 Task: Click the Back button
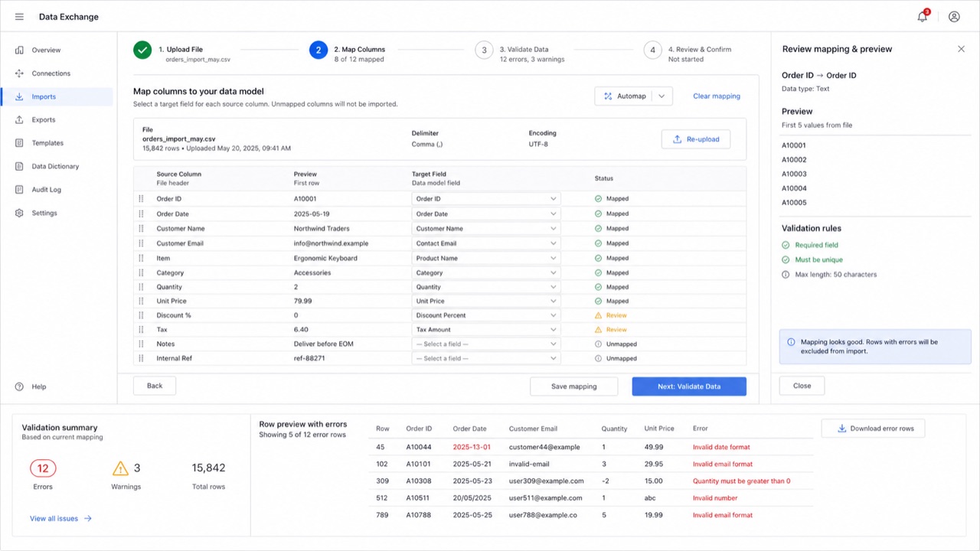[x=155, y=386]
